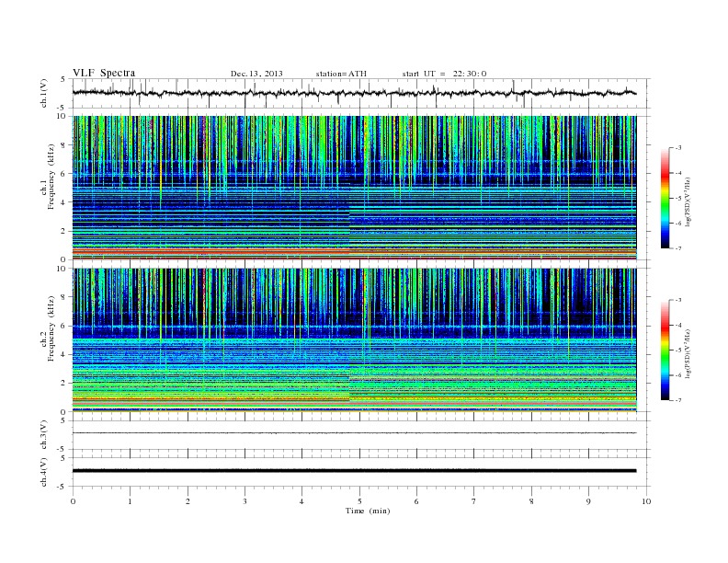Click the ch.2 color bar label log(PSD)
Screen dimensions: 728x563
tap(688, 353)
